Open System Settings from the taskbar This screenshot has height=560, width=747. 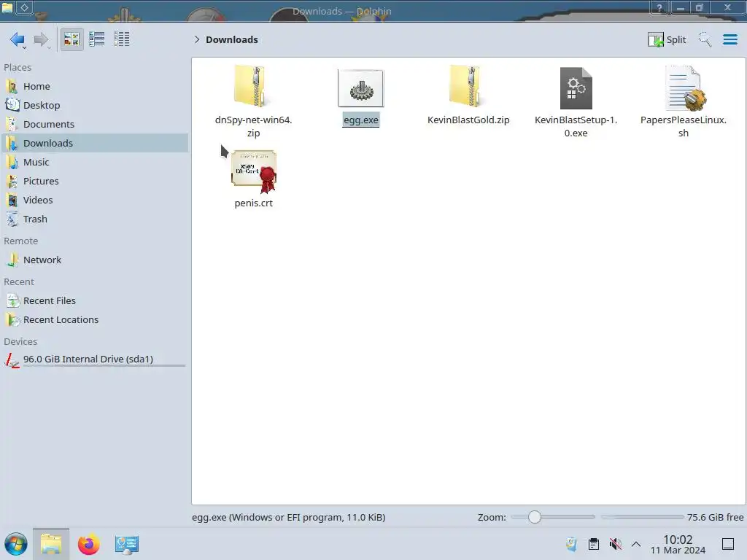(x=126, y=544)
